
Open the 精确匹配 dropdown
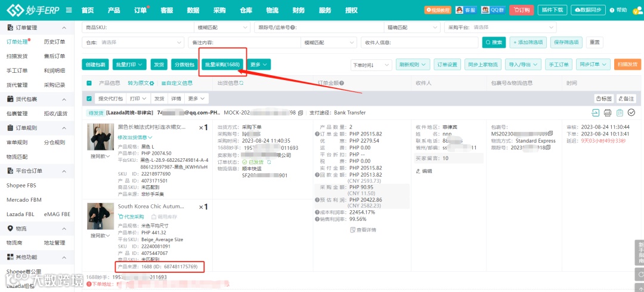point(412,27)
